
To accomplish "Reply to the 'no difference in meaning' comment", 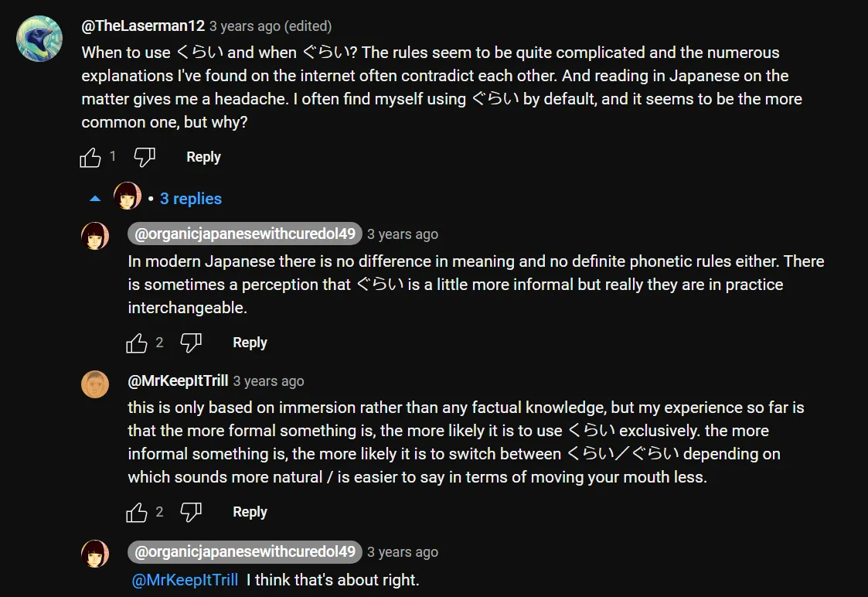I will click(x=250, y=343).
